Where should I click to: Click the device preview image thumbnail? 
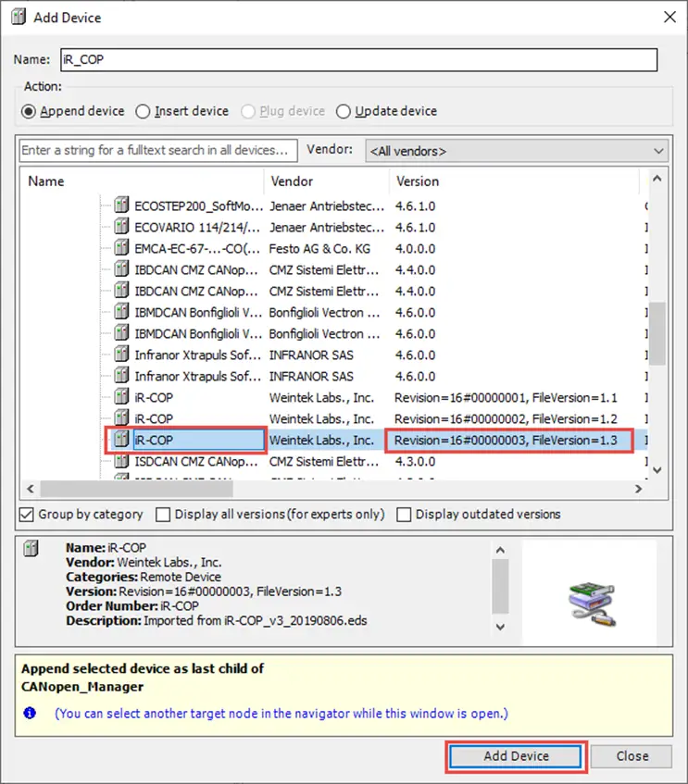(592, 604)
